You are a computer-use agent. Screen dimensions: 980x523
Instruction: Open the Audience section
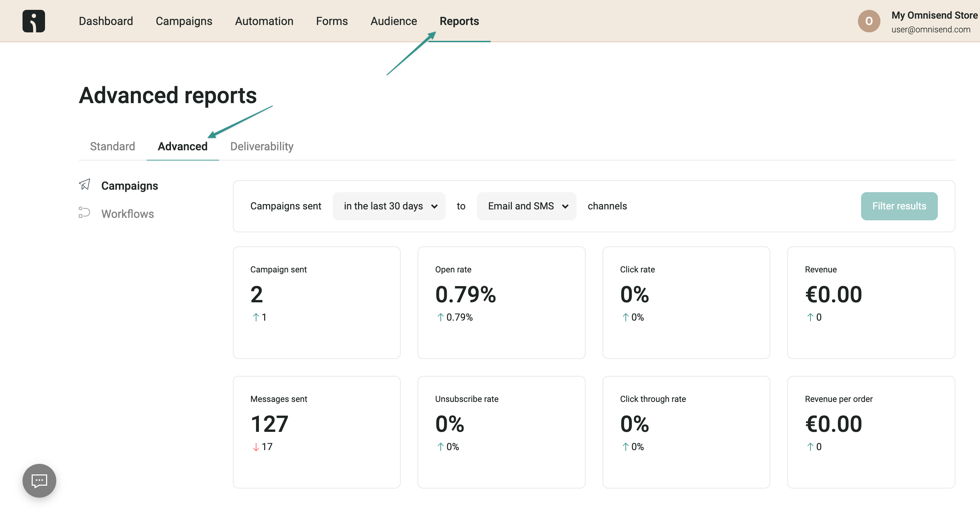(393, 21)
